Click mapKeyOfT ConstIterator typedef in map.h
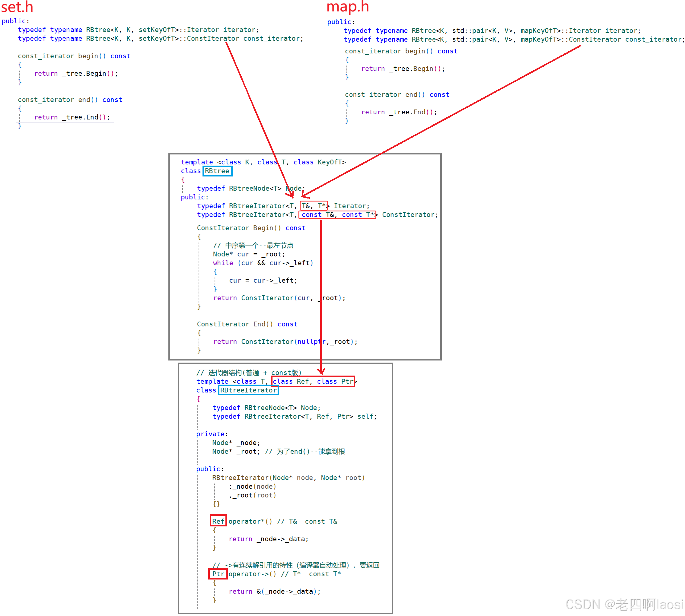The image size is (685, 616). (513, 40)
